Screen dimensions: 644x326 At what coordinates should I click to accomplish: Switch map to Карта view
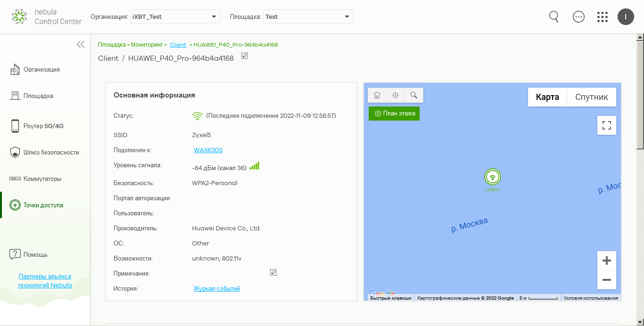[547, 97]
